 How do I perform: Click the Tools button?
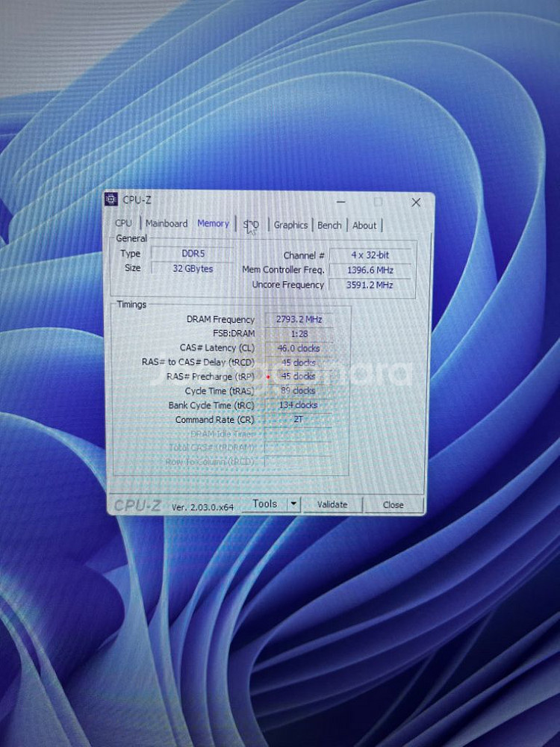point(265,503)
